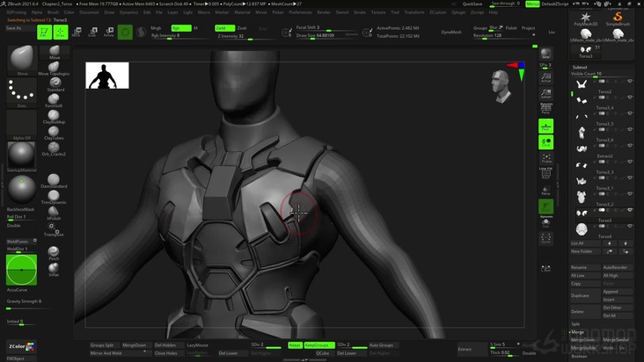Activate the Draw mode button
The image size is (644, 362).
point(61,32)
